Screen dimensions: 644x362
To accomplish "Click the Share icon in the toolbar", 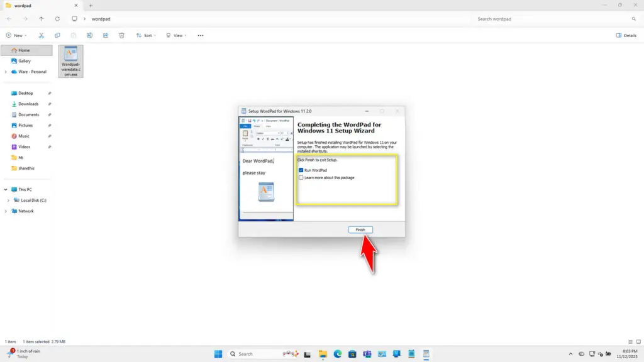I will 106,35.
